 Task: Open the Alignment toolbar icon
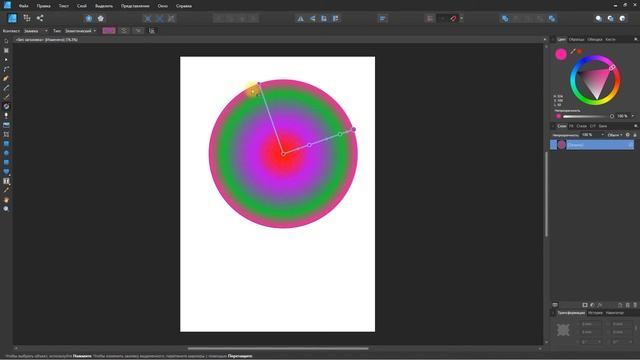[x=383, y=18]
